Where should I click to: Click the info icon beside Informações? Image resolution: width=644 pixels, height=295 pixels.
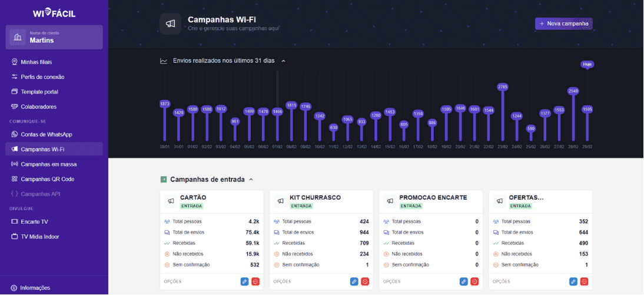tap(14, 287)
